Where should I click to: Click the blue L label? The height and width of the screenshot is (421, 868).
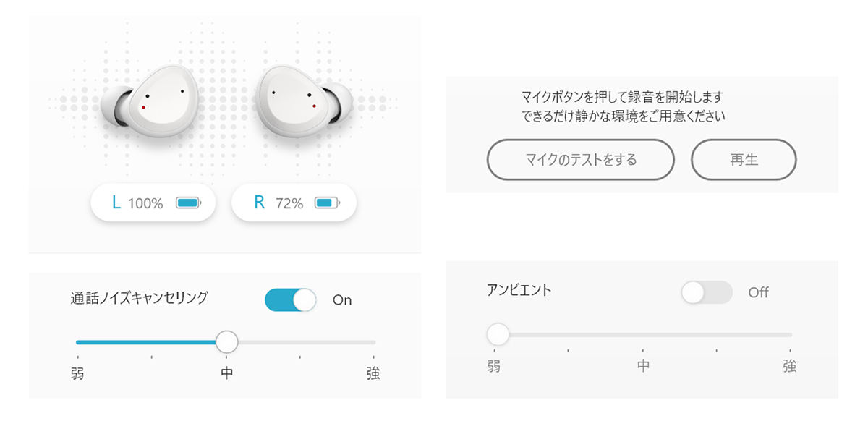pyautogui.click(x=116, y=203)
